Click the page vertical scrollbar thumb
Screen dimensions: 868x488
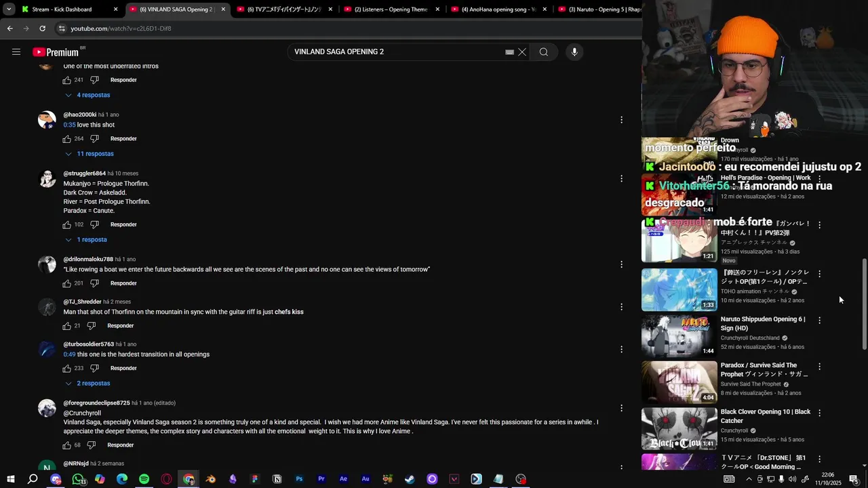click(x=864, y=303)
